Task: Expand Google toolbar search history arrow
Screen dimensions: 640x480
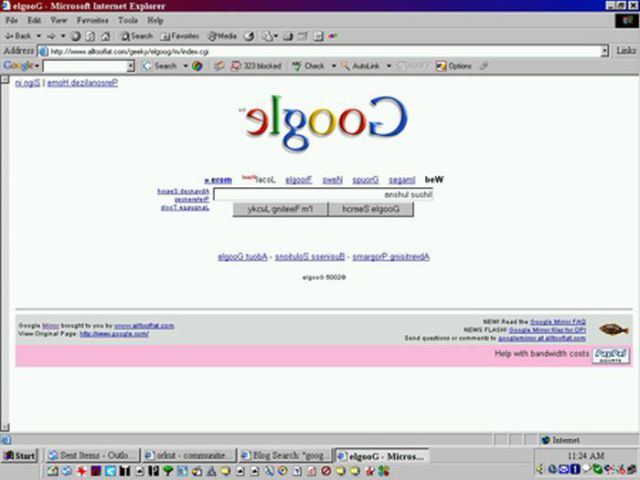Action: (131, 66)
